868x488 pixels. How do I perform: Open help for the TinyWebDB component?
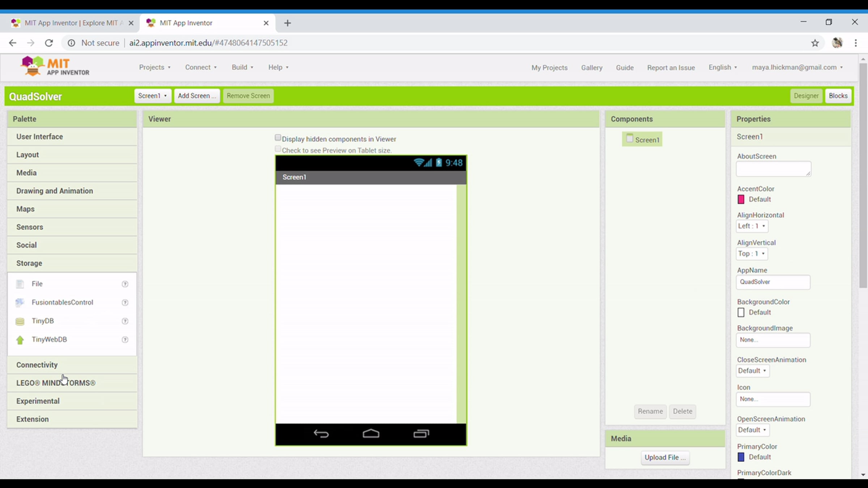[125, 339]
